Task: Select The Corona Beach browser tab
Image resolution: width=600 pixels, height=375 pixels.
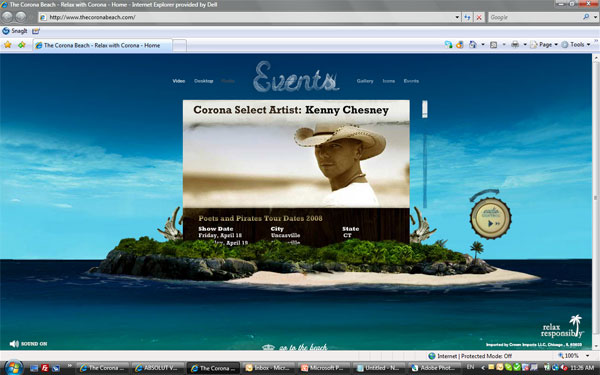Action: click(102, 45)
